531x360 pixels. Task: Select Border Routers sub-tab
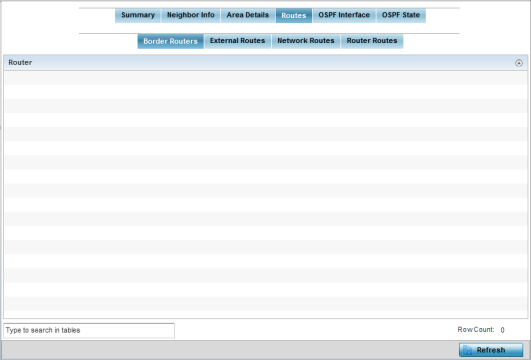170,41
